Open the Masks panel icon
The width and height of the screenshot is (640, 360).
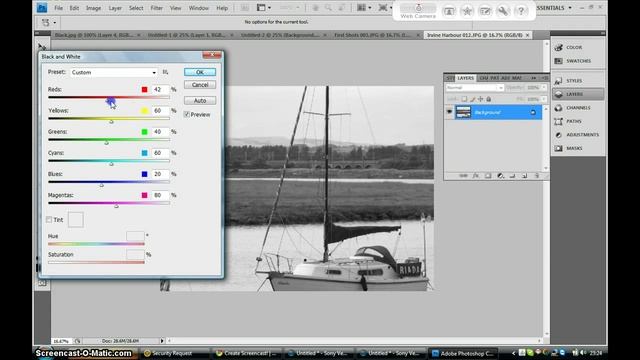(x=558, y=148)
